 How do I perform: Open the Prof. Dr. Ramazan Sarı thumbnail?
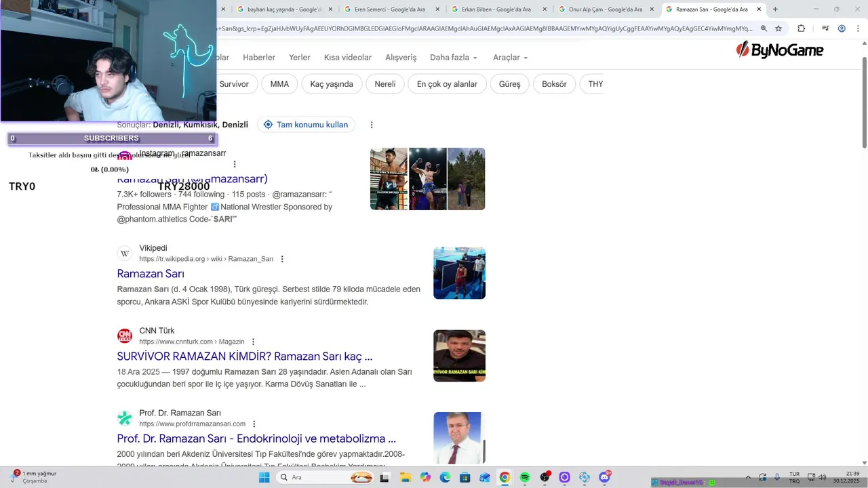(x=459, y=438)
